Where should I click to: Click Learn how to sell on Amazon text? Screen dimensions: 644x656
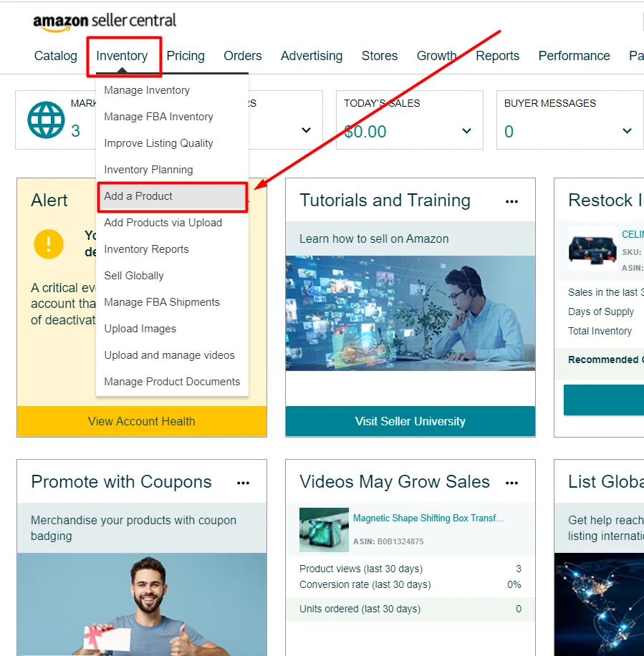pyautogui.click(x=374, y=239)
